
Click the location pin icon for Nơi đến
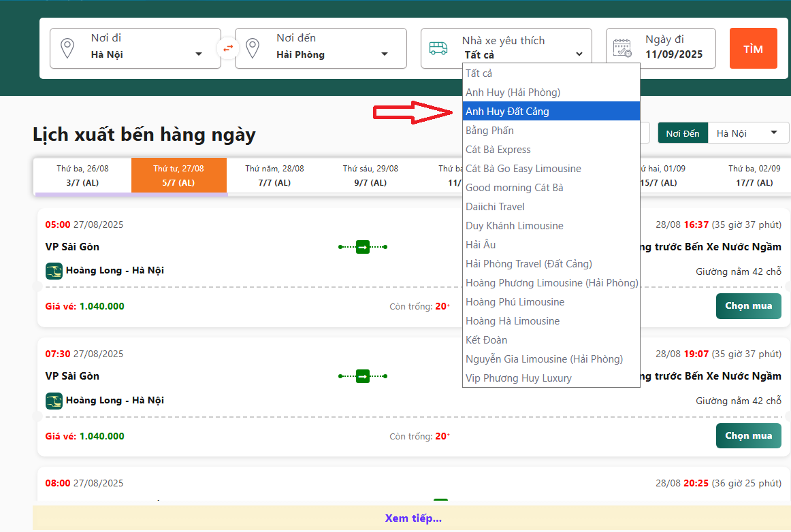coord(253,48)
